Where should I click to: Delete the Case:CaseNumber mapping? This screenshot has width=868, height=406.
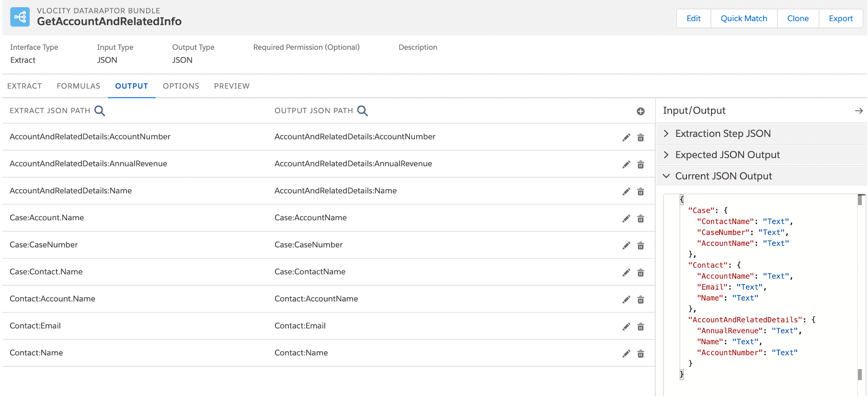click(640, 246)
